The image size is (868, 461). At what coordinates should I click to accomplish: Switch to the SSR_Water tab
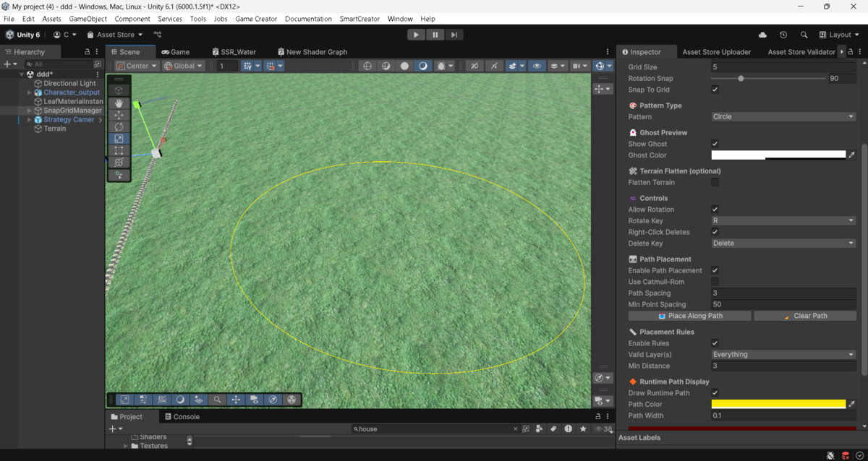point(234,52)
